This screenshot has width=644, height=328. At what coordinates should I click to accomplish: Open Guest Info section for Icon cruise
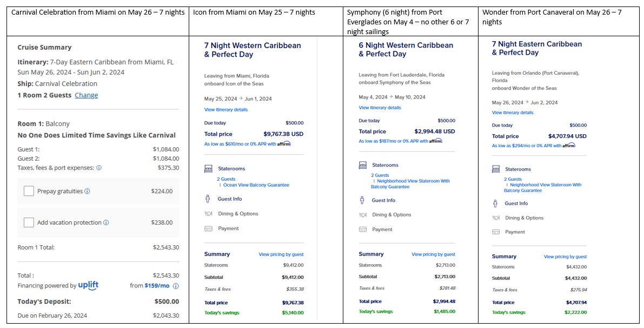click(230, 199)
